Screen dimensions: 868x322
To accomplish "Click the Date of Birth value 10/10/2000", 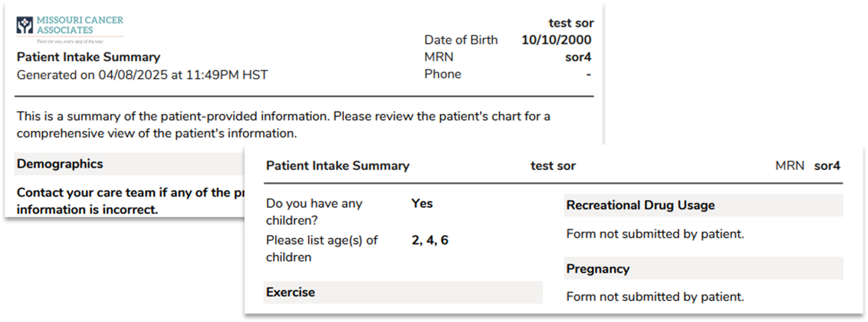I will 556,40.
